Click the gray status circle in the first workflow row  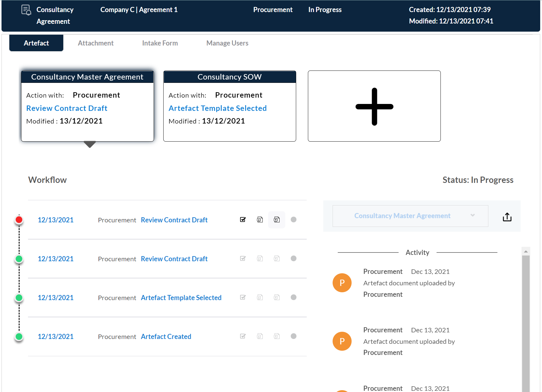point(293,220)
